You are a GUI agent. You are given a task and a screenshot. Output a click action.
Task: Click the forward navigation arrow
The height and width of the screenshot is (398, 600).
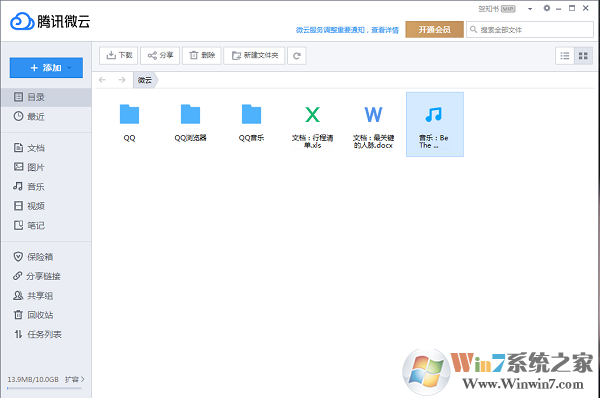[x=122, y=80]
